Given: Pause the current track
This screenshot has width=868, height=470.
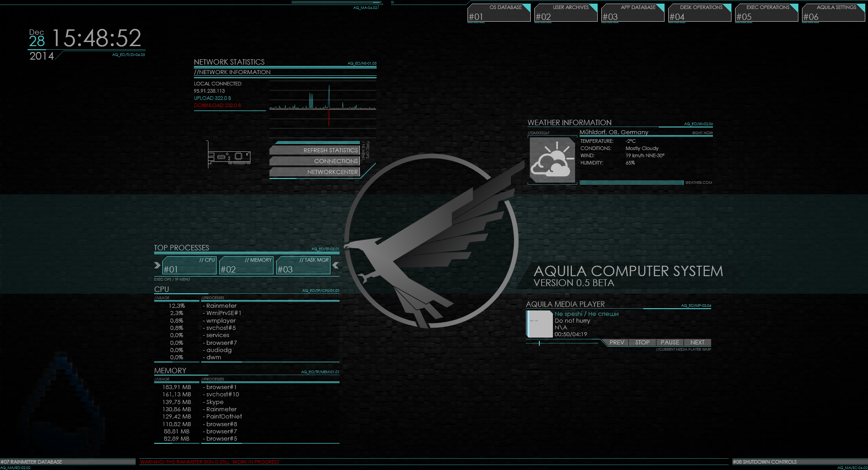Looking at the screenshot, I should 670,343.
